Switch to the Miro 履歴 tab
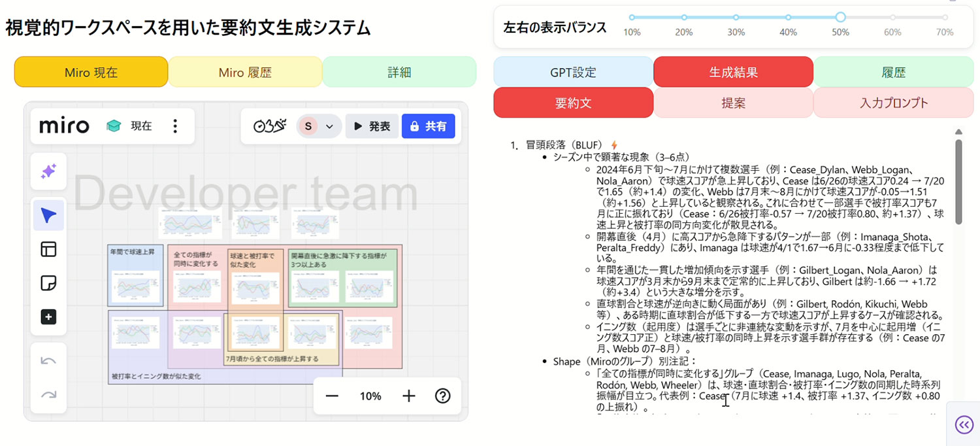Viewport: 980px width, 446px height. point(245,72)
